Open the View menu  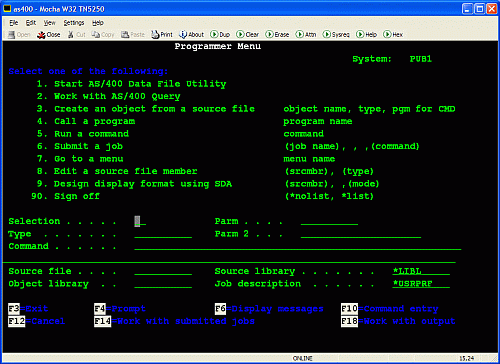[50, 23]
